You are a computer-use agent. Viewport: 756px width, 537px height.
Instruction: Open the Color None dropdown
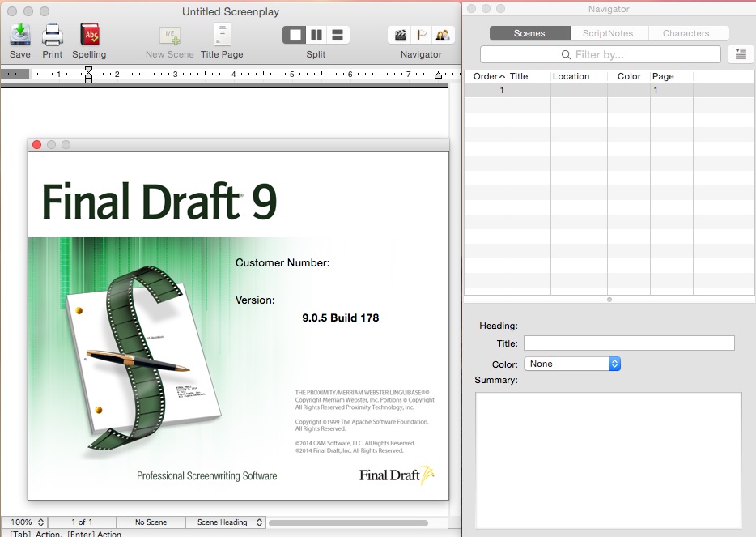[x=572, y=364]
